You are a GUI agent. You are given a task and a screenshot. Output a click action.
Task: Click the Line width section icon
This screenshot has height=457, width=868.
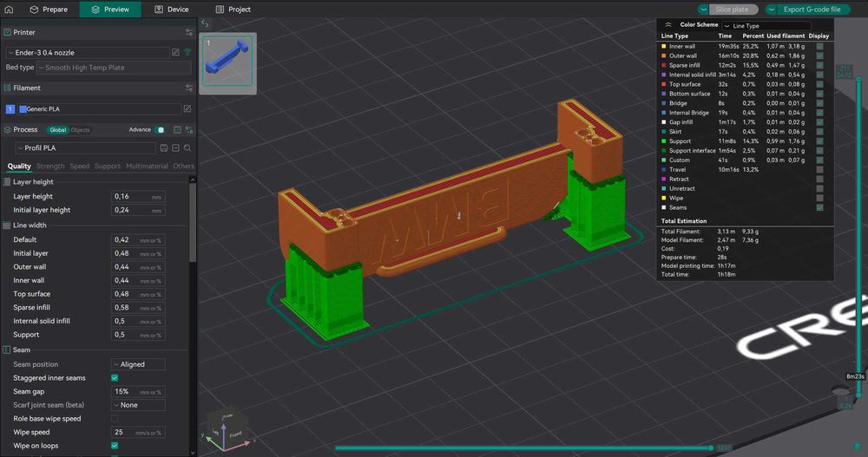[x=7, y=225]
